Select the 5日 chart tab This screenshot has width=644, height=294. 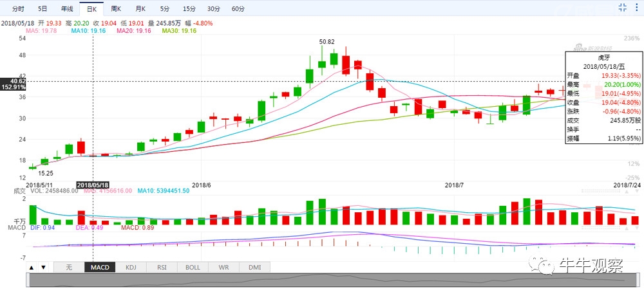pos(43,8)
